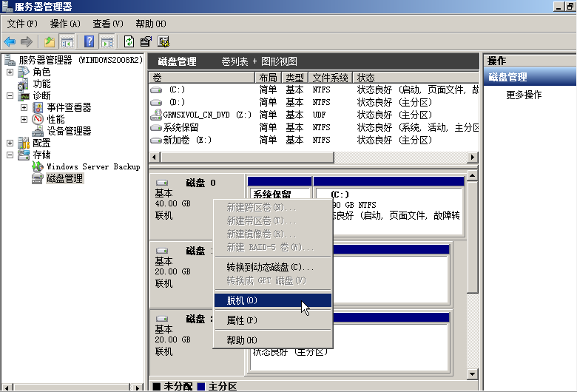
Task: Collapse the 存储 tree node
Action: (x=10, y=155)
